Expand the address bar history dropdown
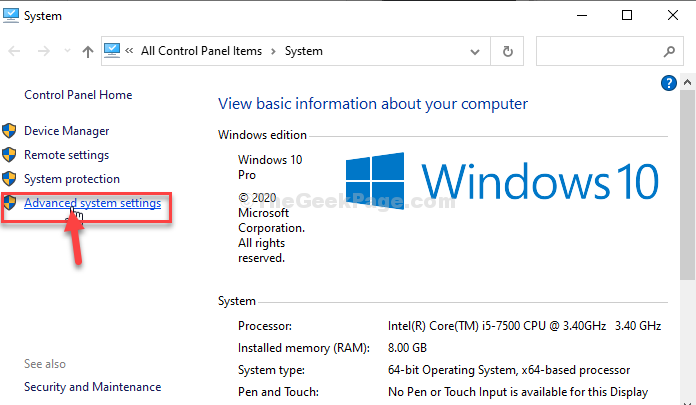The image size is (696, 405). point(475,52)
